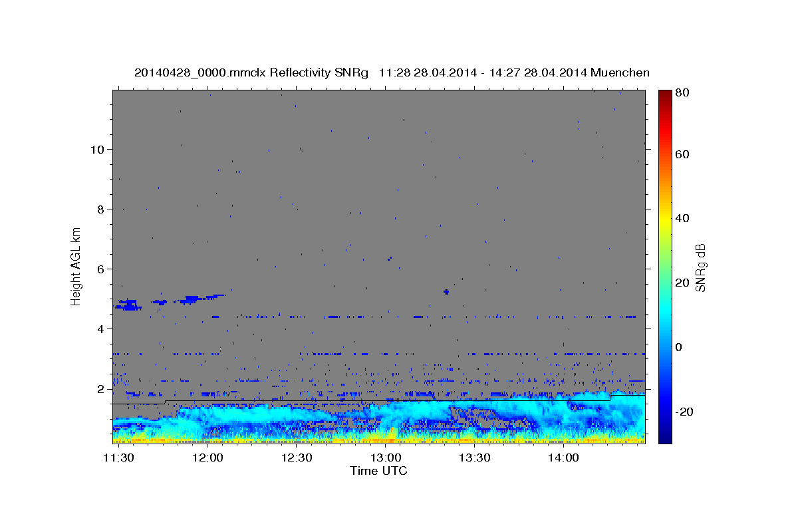This screenshot has width=798, height=532.
Task: Click the 11:30 time tick label
Action: 120,458
